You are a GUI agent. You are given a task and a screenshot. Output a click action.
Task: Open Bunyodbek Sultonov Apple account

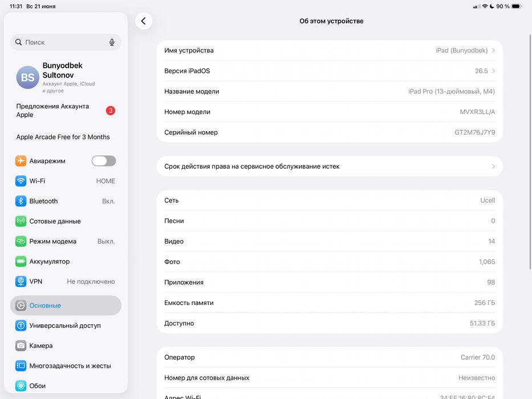[x=66, y=78]
